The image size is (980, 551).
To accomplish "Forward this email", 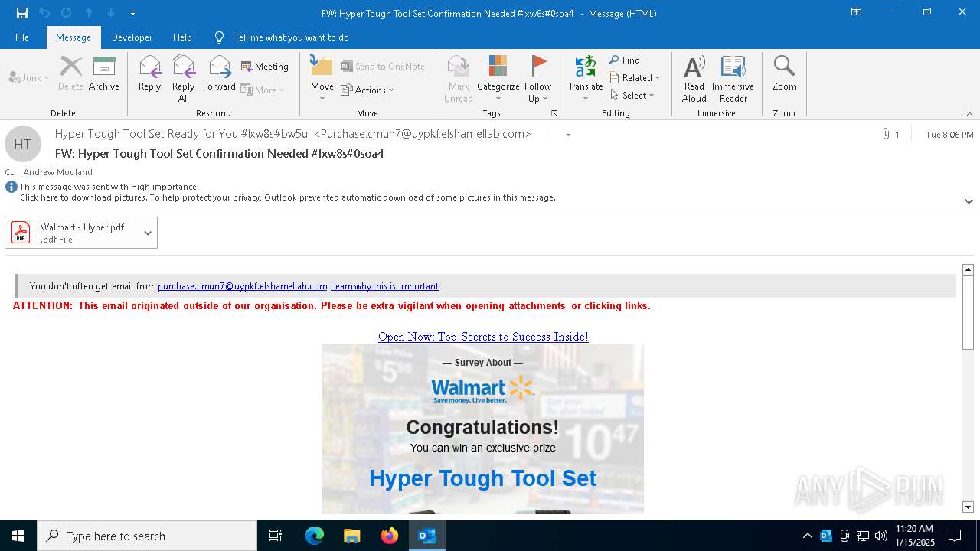I will point(219,73).
